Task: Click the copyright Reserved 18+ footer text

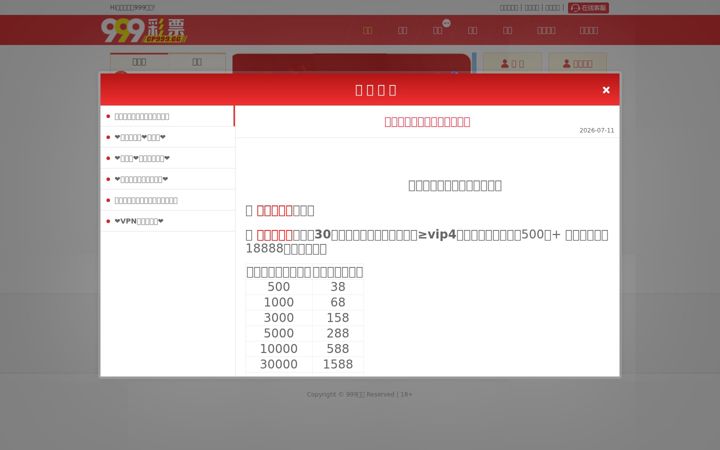Action: coord(360,394)
